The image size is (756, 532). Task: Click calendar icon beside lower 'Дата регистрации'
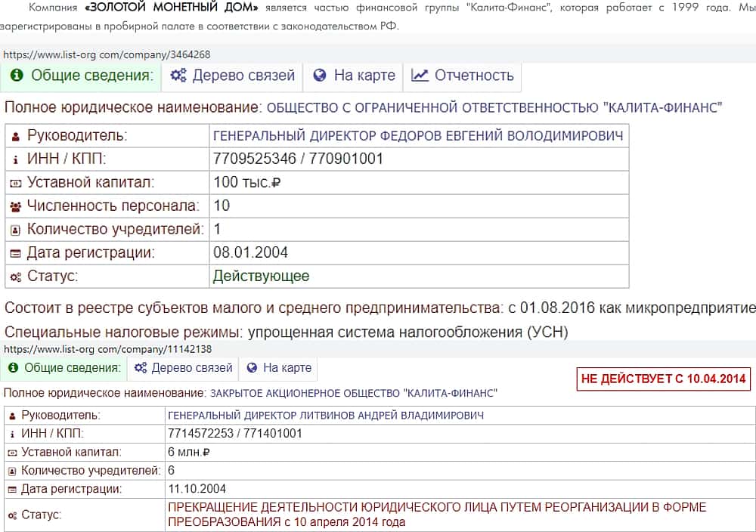[13, 490]
